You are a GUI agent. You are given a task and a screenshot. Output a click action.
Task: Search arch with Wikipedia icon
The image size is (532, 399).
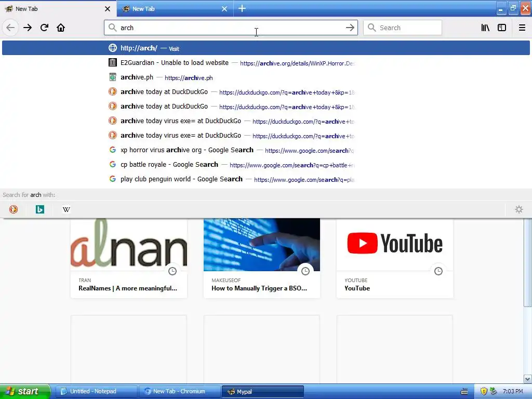click(x=66, y=209)
